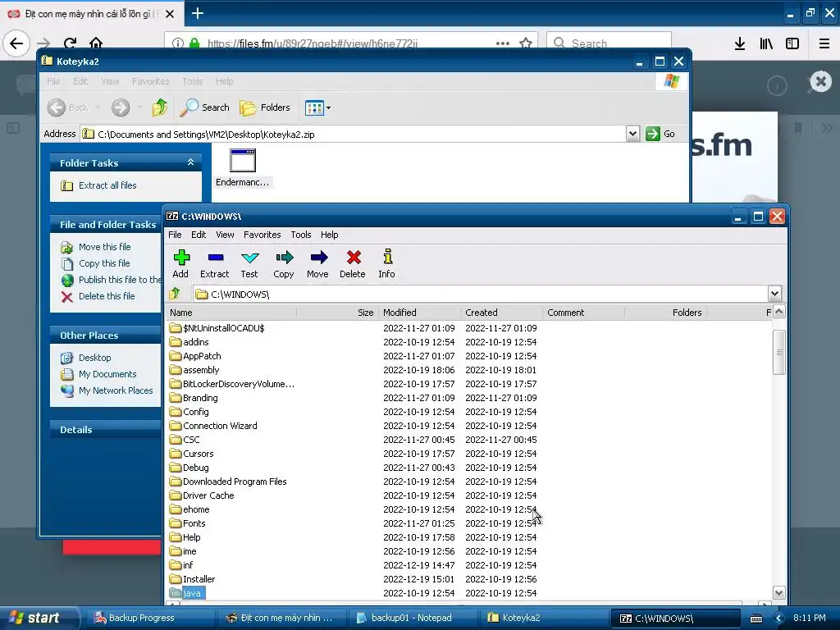The image size is (840, 630).
Task: Click the Firefox home icon
Action: pos(96,44)
